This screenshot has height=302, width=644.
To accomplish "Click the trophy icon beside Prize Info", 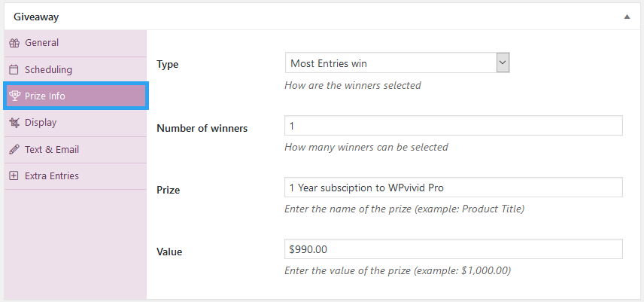I will coord(15,96).
